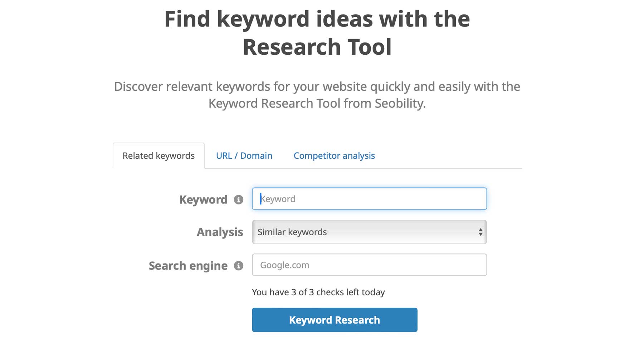Click the Analysis label text
The width and height of the screenshot is (644, 340).
(220, 232)
